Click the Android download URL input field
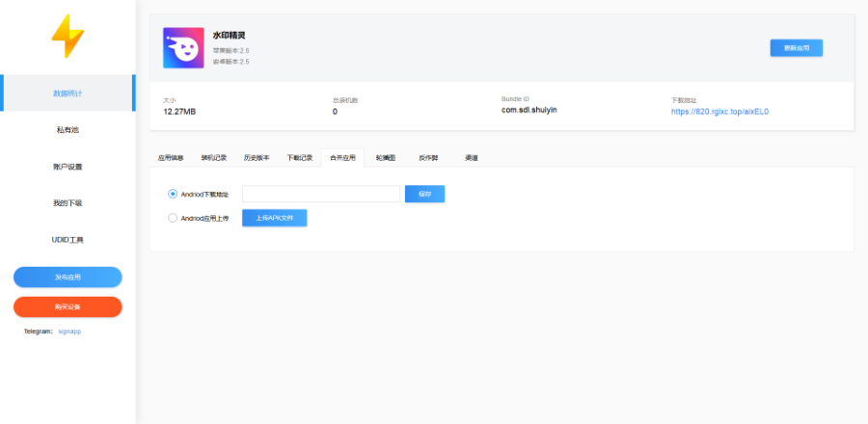Viewport: 868px width, 424px height. pos(320,194)
